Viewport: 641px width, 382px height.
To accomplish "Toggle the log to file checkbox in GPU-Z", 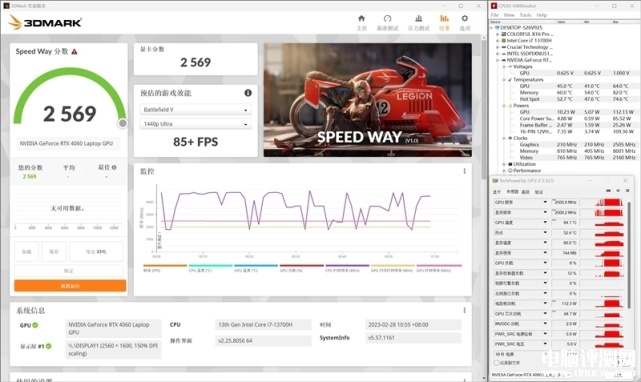I will click(x=497, y=363).
